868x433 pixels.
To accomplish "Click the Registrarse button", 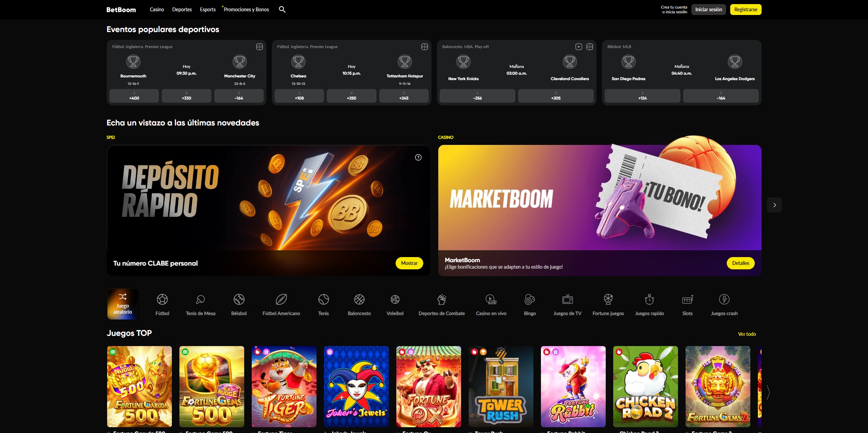I will point(746,10).
